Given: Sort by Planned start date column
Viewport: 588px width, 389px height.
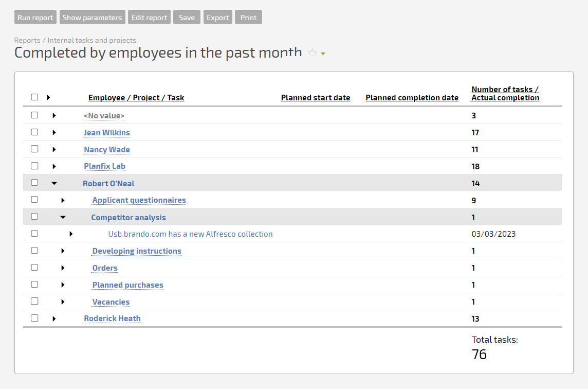Looking at the screenshot, I should tap(316, 98).
